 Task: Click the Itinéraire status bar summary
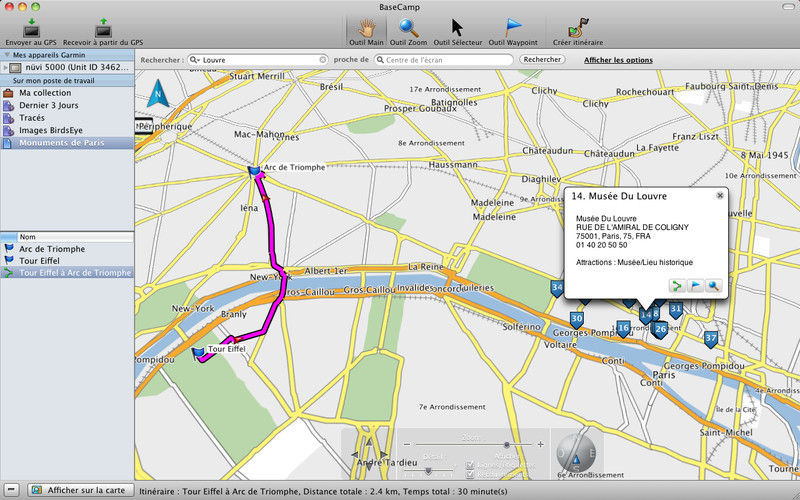(322, 491)
